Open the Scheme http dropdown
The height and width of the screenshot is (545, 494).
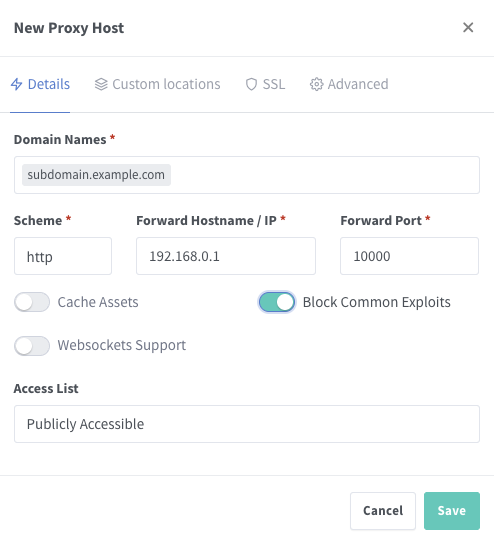tap(63, 256)
